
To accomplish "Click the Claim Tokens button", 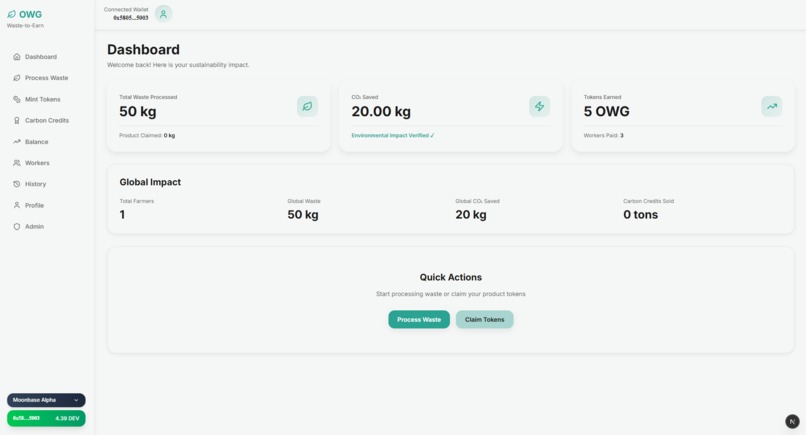I will (484, 319).
